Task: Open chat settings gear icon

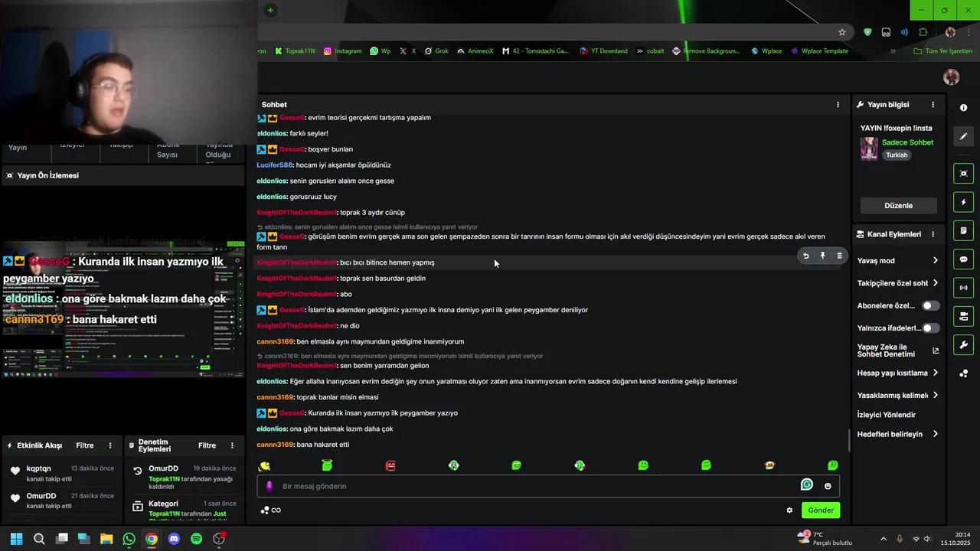Action: tap(789, 510)
